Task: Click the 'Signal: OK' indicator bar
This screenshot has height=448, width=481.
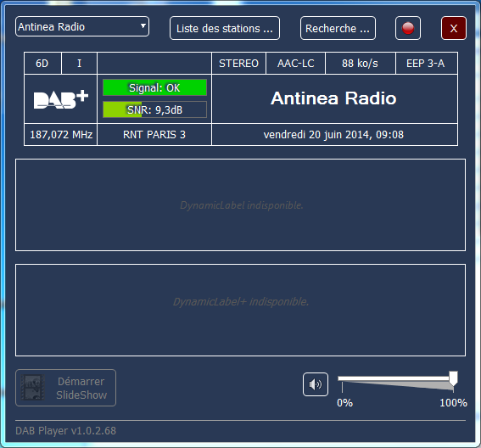Action: [x=154, y=87]
